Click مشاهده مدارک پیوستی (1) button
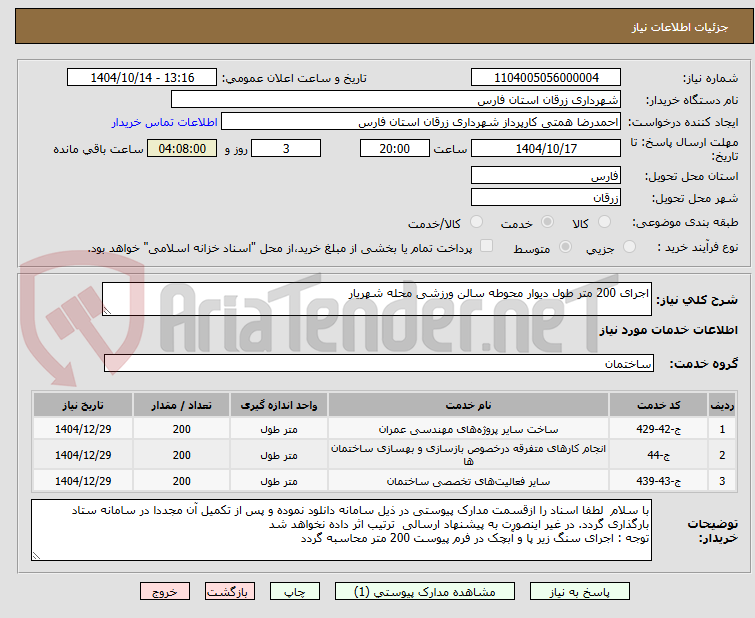 point(425,592)
